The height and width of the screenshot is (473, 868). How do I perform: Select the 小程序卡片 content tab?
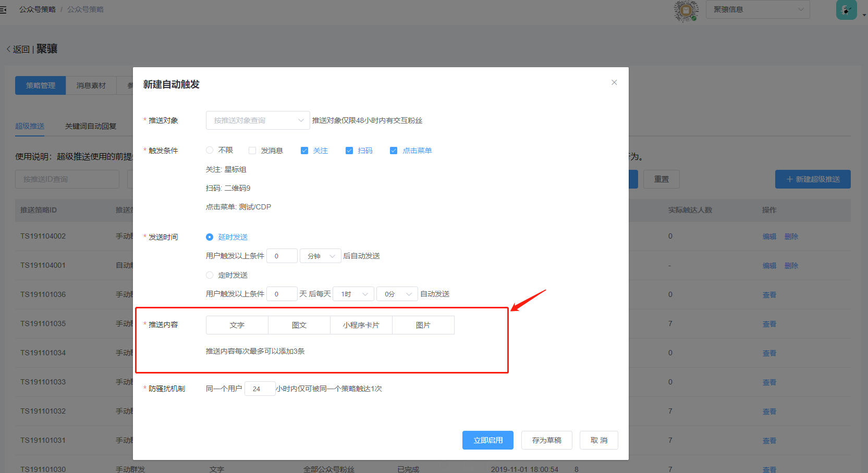[x=361, y=325]
